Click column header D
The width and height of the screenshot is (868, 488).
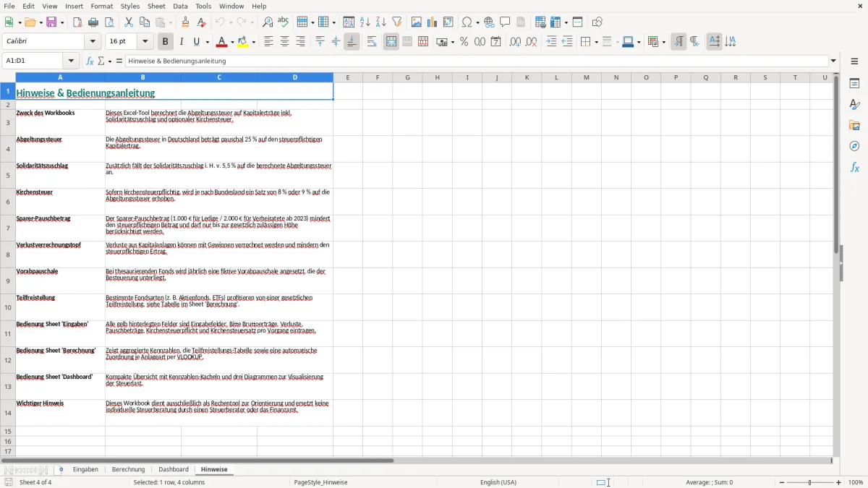click(x=295, y=77)
